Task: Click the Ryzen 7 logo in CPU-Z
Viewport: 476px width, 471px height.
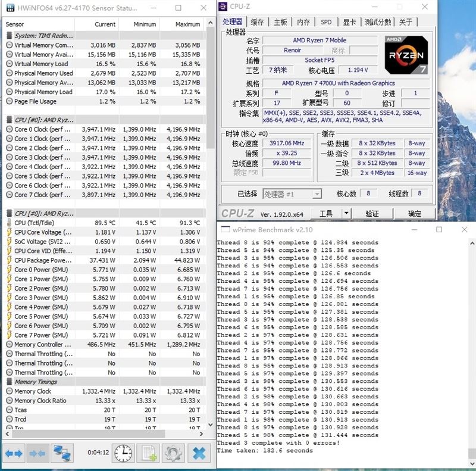Action: 406,55
